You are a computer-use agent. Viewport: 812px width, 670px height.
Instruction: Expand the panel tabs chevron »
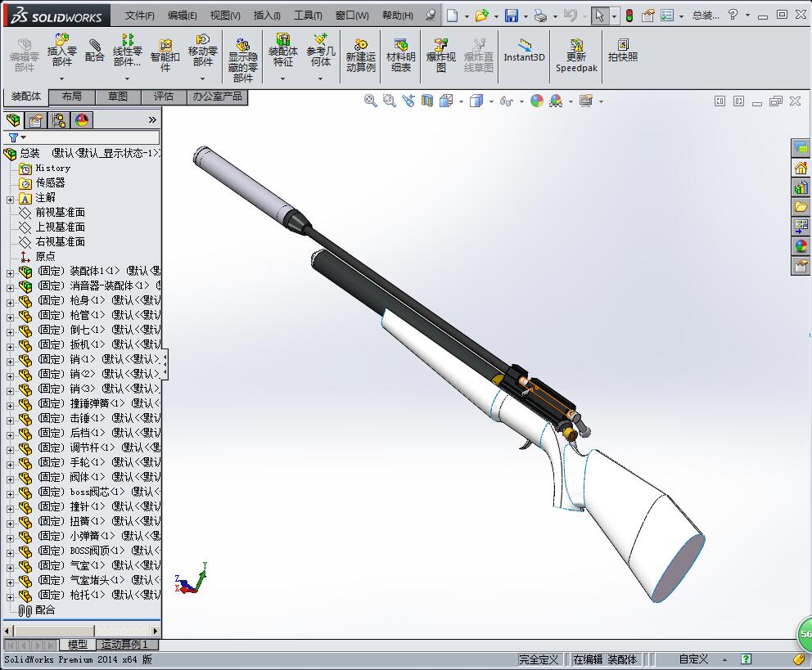152,120
